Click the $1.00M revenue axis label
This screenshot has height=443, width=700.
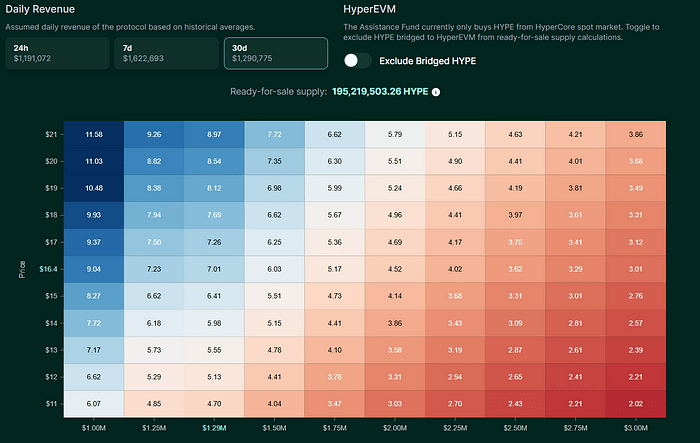pos(94,428)
